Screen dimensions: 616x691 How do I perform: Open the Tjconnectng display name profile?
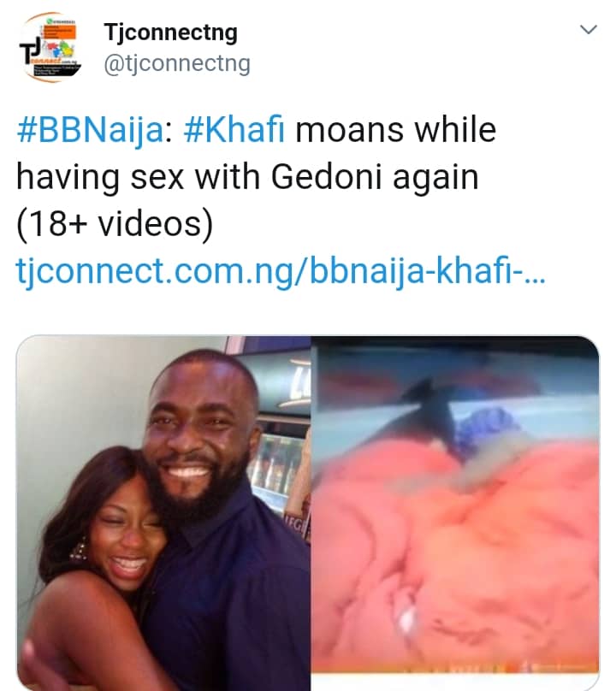(170, 33)
